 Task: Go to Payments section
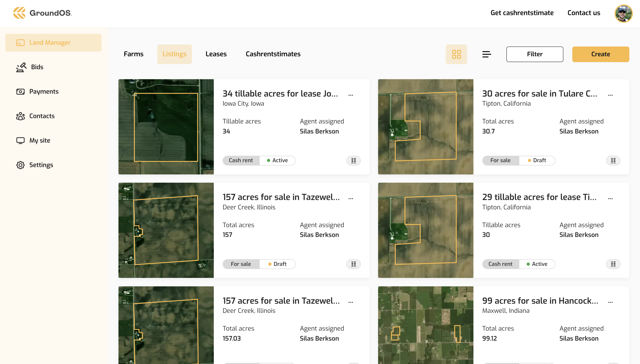tap(44, 91)
